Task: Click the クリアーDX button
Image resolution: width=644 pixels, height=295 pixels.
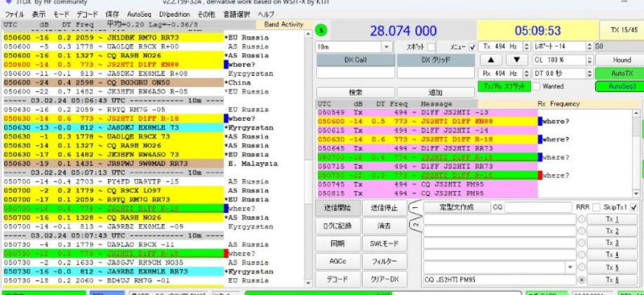Action: (385, 280)
